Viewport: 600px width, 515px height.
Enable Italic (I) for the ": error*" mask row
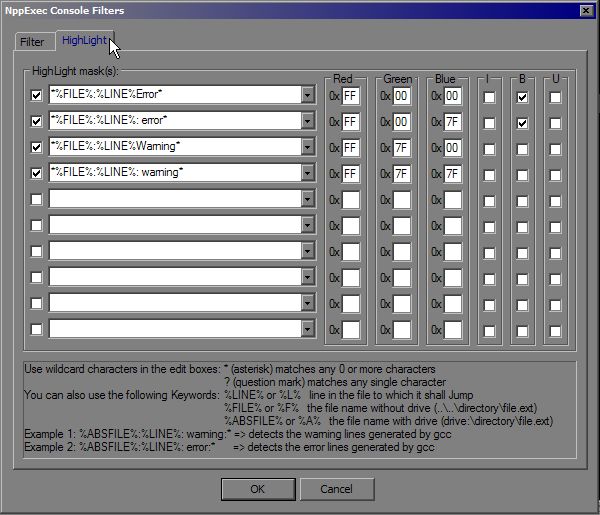489,122
